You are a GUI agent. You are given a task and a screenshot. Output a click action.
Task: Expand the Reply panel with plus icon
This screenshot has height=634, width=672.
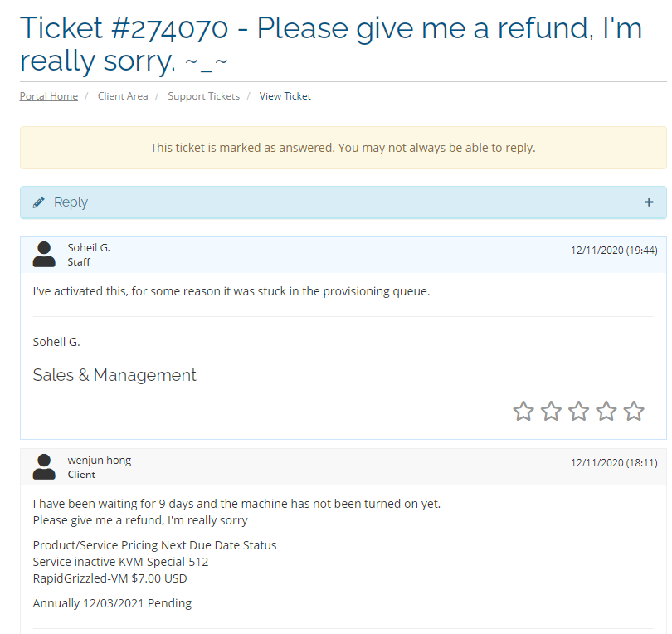point(649,202)
